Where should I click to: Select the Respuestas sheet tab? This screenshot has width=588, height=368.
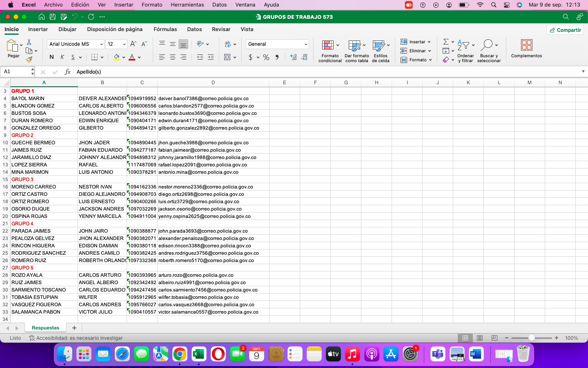pos(45,328)
